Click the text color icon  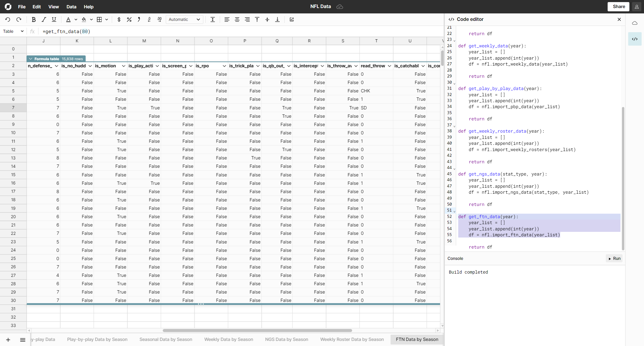[68, 20]
